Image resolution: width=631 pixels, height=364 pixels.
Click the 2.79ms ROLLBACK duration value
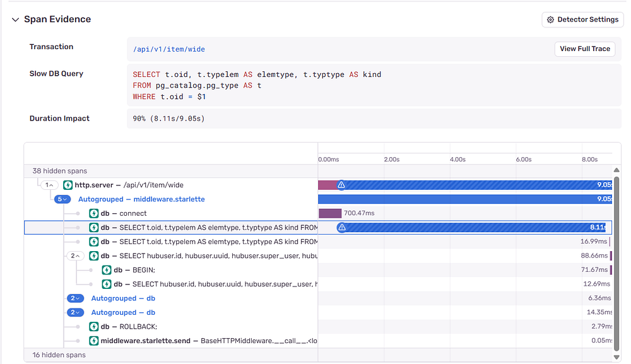(601, 327)
